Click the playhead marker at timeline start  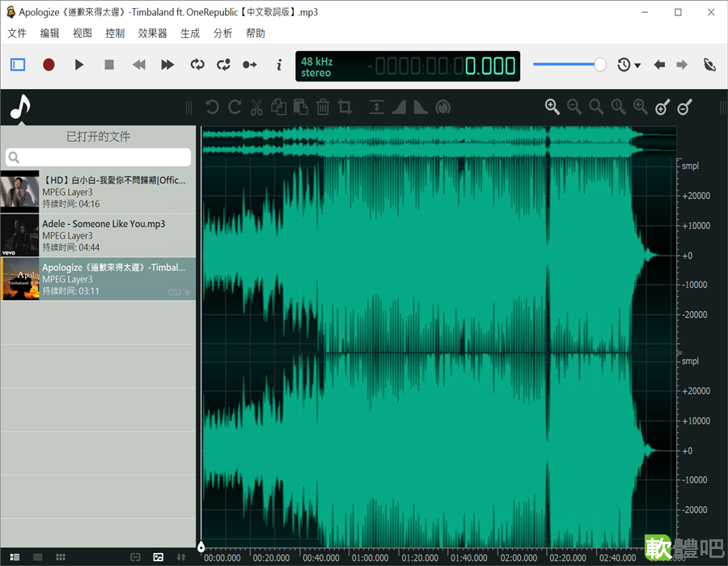[x=201, y=547]
